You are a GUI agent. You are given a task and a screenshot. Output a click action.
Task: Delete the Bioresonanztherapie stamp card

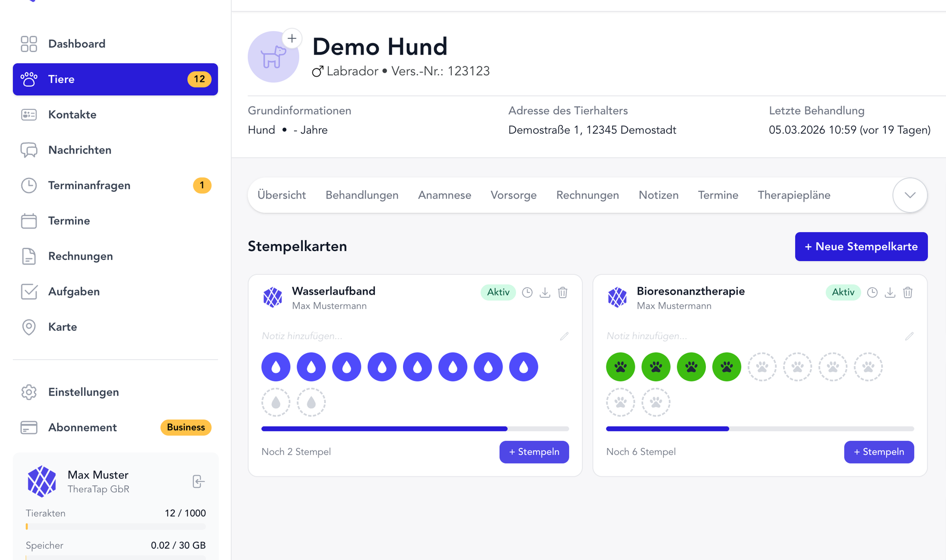pyautogui.click(x=908, y=292)
